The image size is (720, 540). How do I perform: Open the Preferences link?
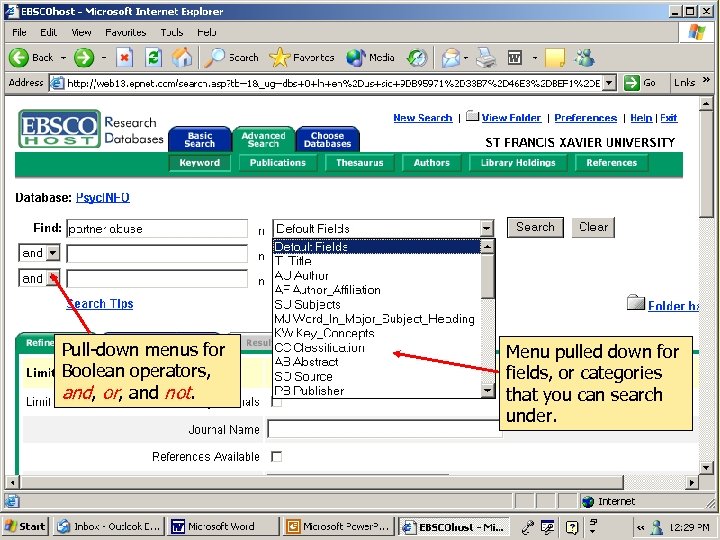585,118
